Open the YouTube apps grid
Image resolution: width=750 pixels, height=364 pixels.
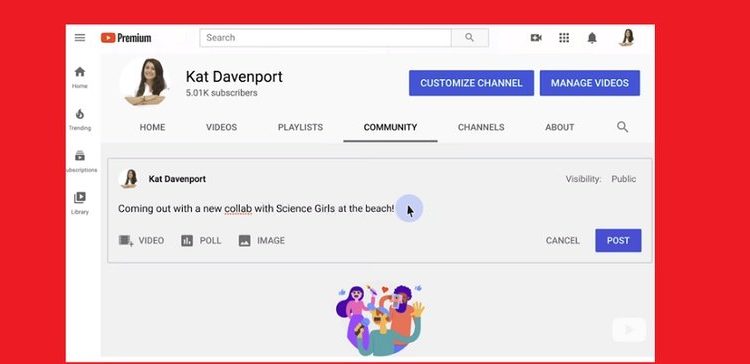click(x=564, y=38)
